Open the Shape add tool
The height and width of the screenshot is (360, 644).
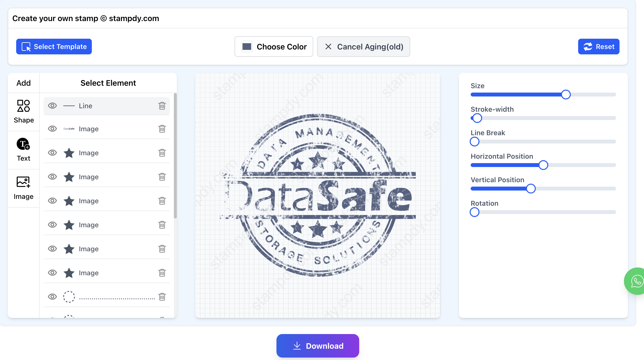click(24, 112)
